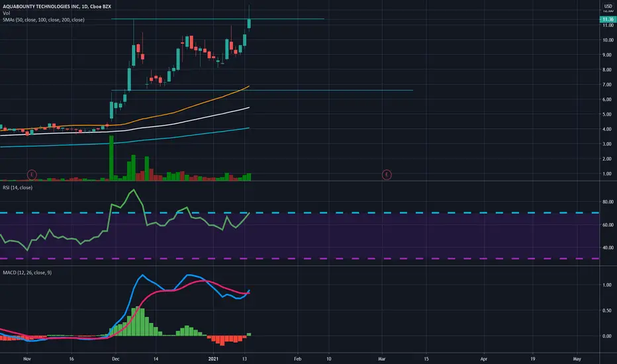Click the latest green candle at the high
Screen dimensions: 617x364
[249, 24]
